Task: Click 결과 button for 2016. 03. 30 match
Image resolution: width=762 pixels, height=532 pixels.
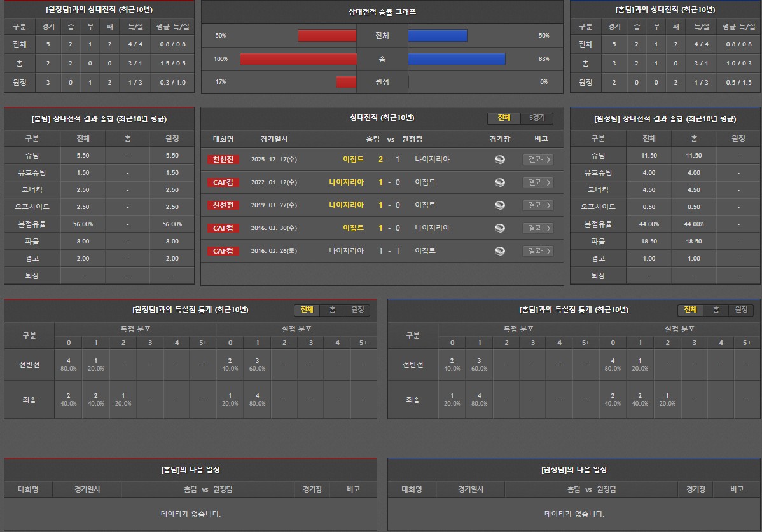Action: 537,228
